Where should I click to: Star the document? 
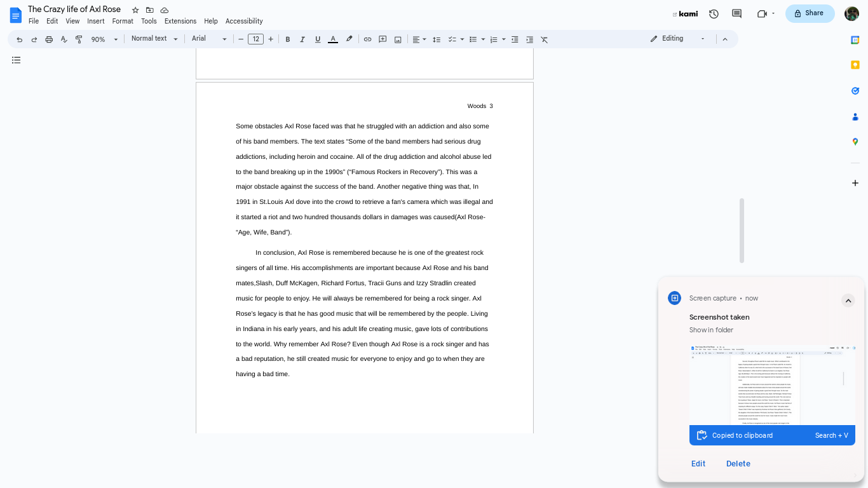(135, 10)
